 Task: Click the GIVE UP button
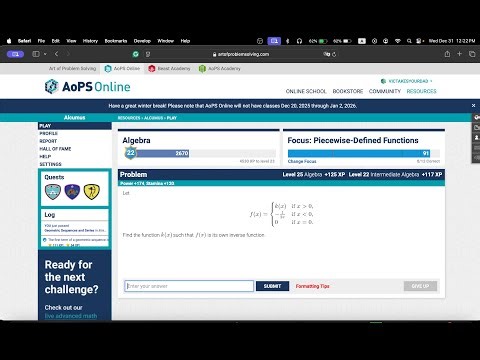[x=420, y=286]
